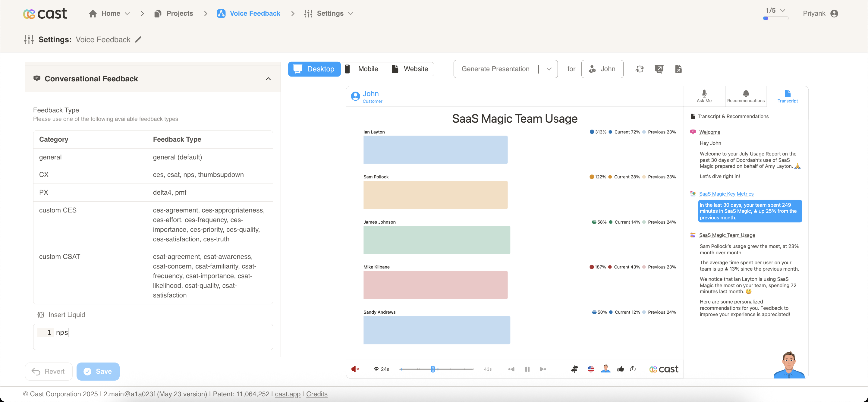
Task: Click the Insert Liquid braces icon
Action: (41, 315)
